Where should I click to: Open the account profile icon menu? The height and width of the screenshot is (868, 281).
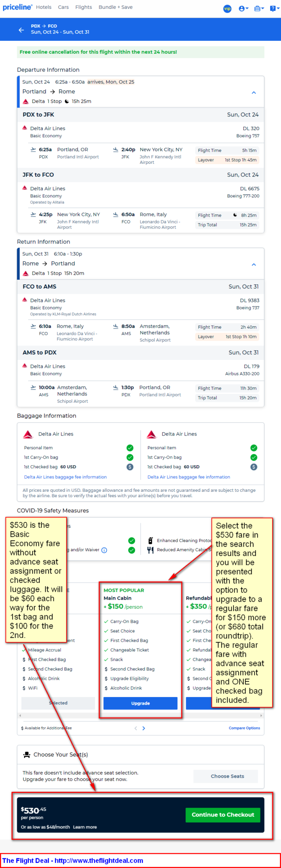243,8
